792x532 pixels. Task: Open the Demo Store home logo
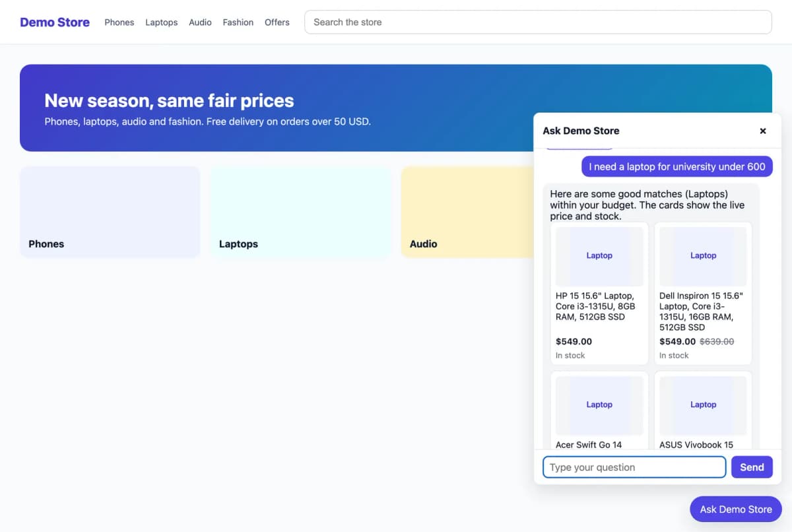pyautogui.click(x=55, y=22)
